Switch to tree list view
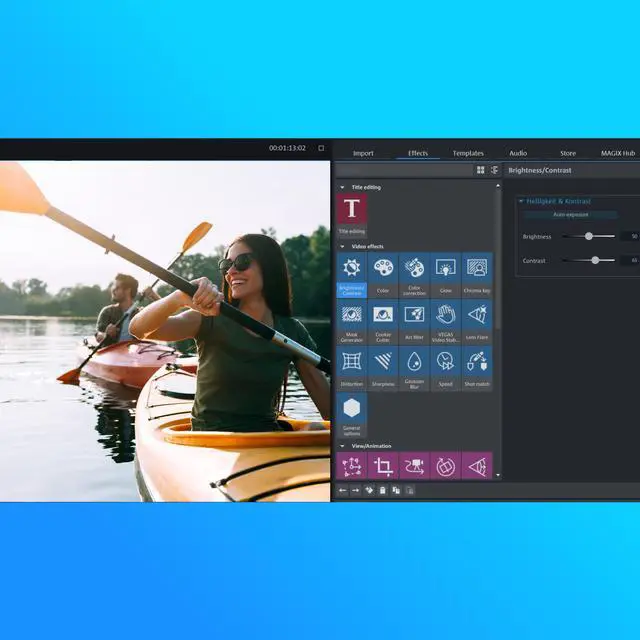This screenshot has width=640, height=640. [x=495, y=170]
